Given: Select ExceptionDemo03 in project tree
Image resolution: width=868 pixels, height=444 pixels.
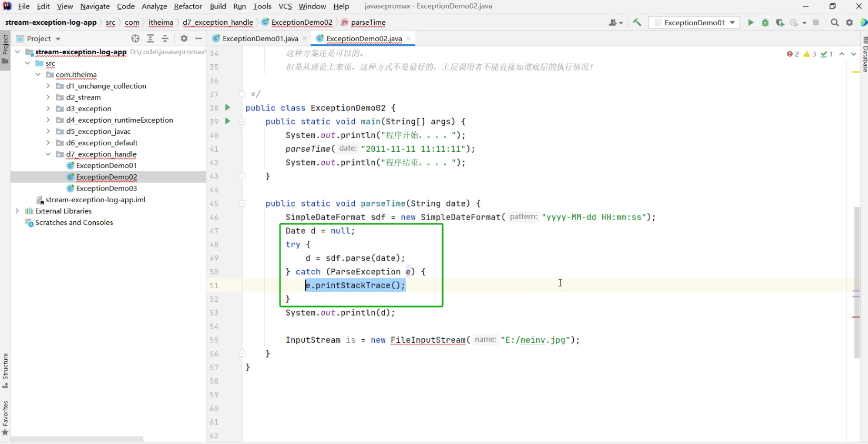Looking at the screenshot, I should point(106,189).
